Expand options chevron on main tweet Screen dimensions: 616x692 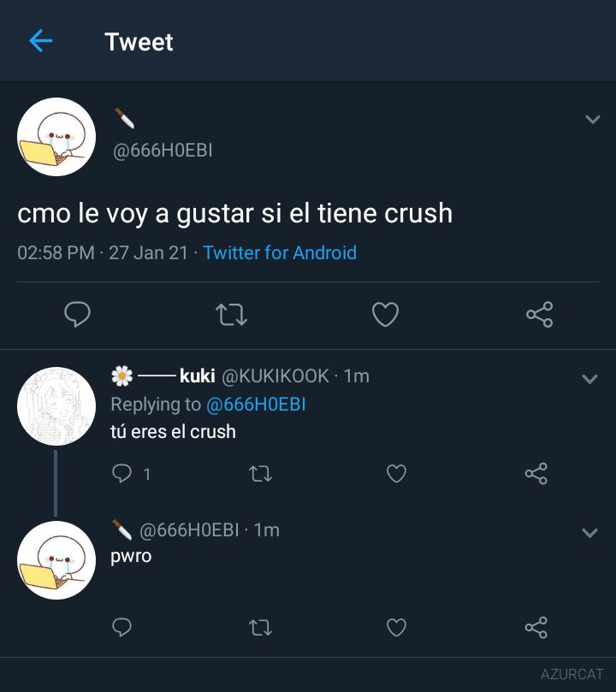[x=592, y=119]
